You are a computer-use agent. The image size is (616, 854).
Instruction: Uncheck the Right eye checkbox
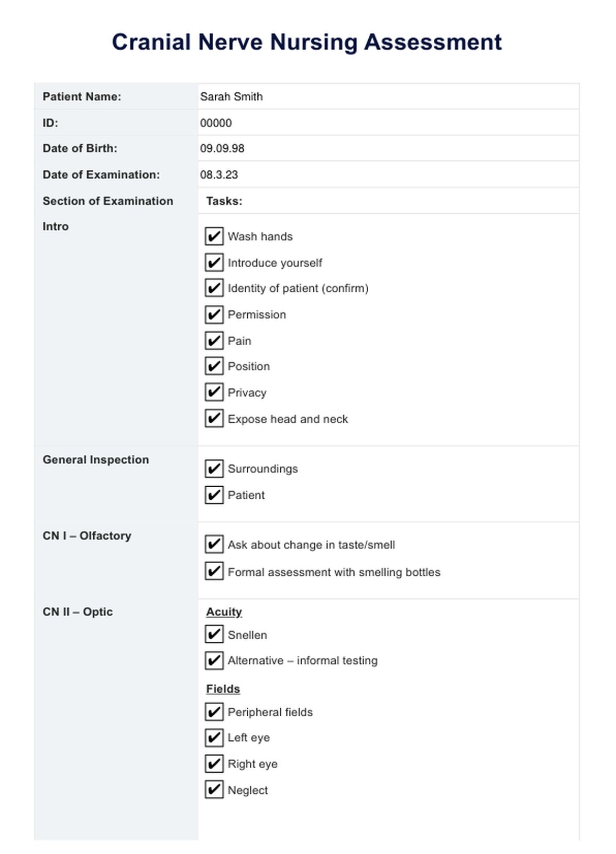(214, 764)
